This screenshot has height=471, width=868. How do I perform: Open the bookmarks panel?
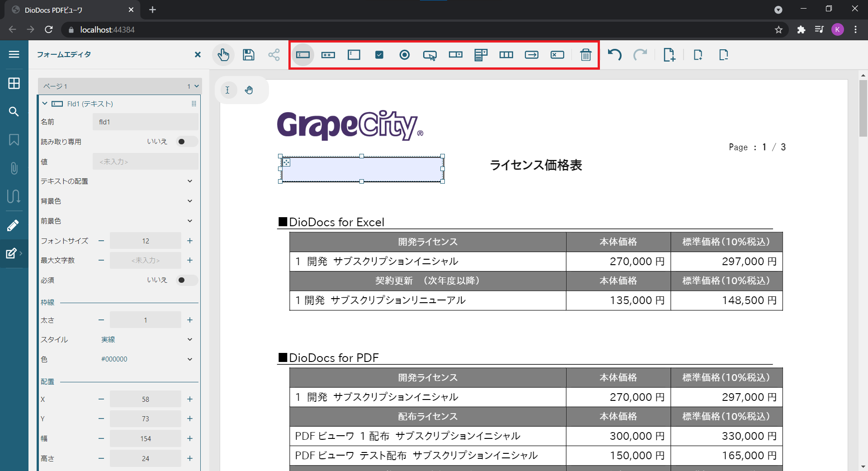tap(14, 140)
